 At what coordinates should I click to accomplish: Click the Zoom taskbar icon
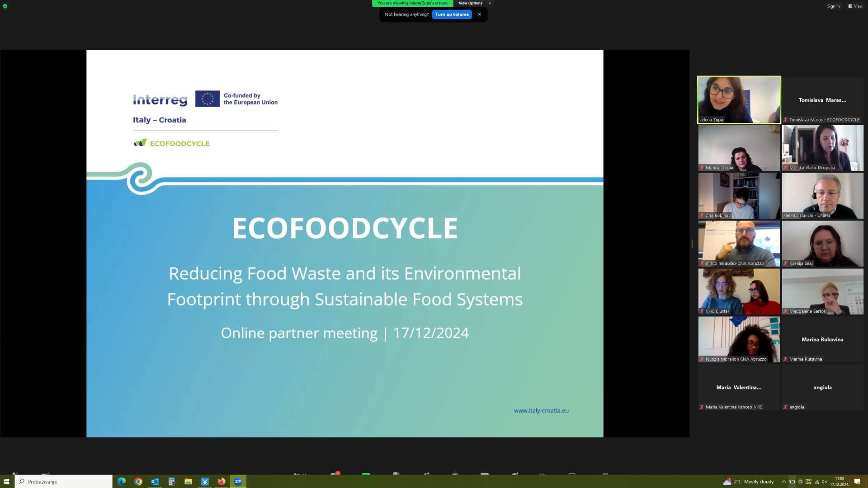238,482
